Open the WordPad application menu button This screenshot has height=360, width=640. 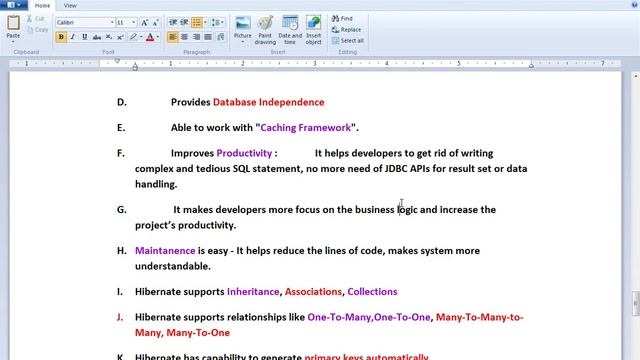(x=13, y=5)
